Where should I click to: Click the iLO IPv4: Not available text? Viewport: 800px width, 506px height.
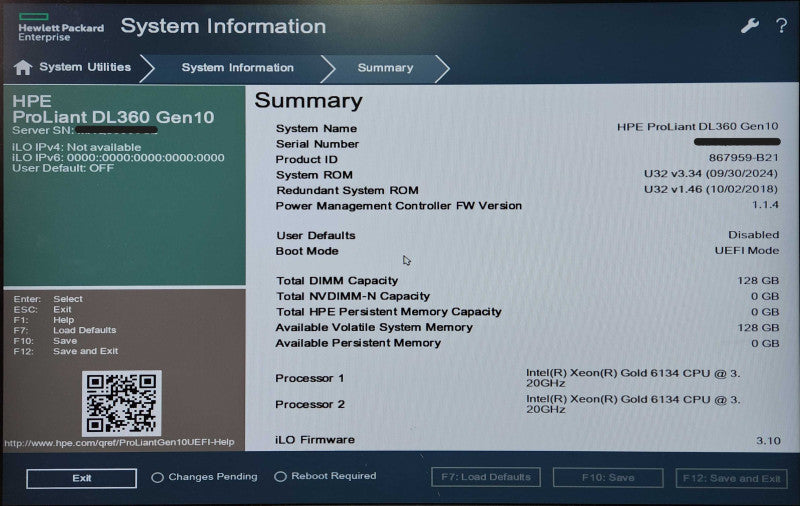tap(77, 147)
